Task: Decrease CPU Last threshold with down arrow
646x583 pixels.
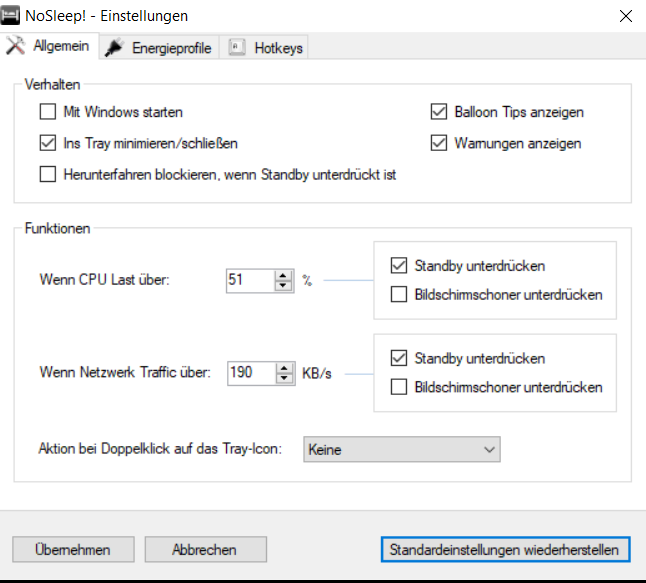Action: pos(283,285)
